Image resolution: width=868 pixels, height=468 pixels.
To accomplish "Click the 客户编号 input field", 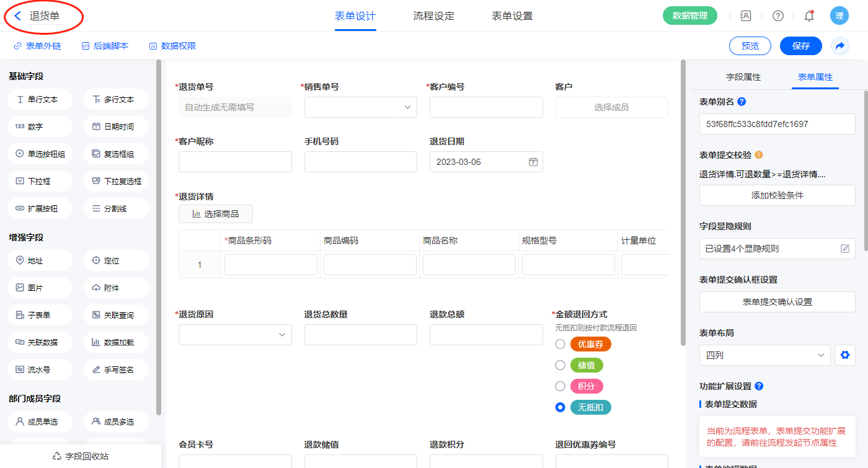I will (486, 107).
